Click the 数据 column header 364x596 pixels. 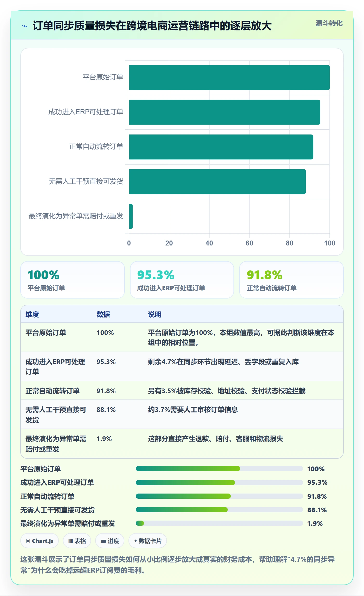pyautogui.click(x=103, y=314)
